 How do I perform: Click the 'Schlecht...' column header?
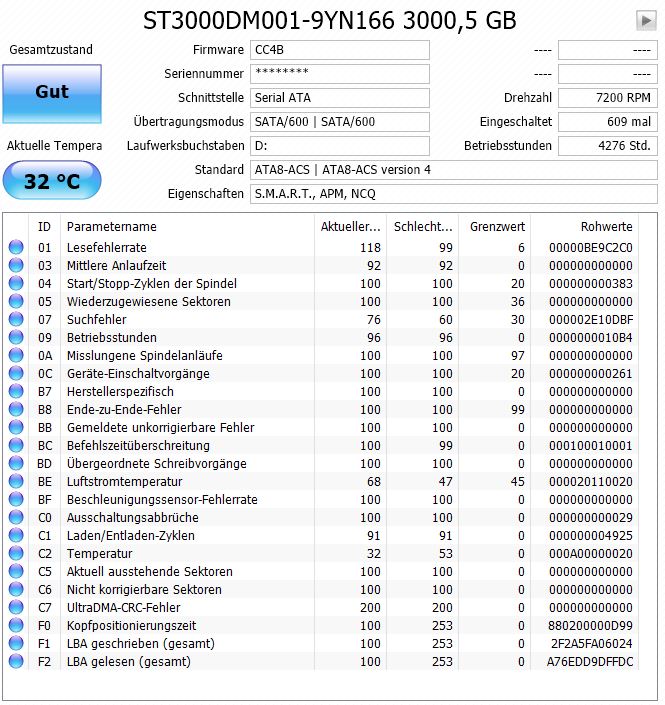pos(423,227)
